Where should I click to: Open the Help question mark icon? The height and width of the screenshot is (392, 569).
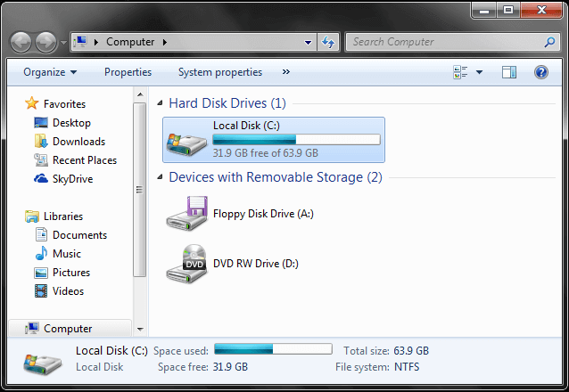tap(540, 72)
